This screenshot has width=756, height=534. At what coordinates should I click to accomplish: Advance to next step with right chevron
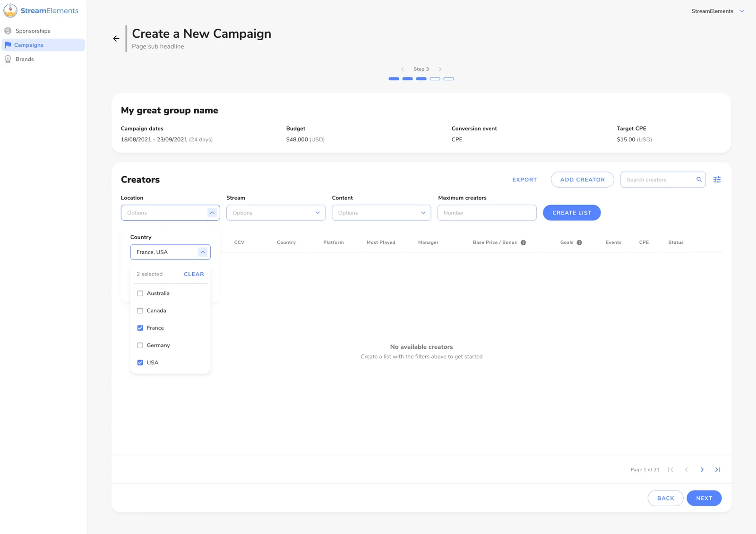440,69
